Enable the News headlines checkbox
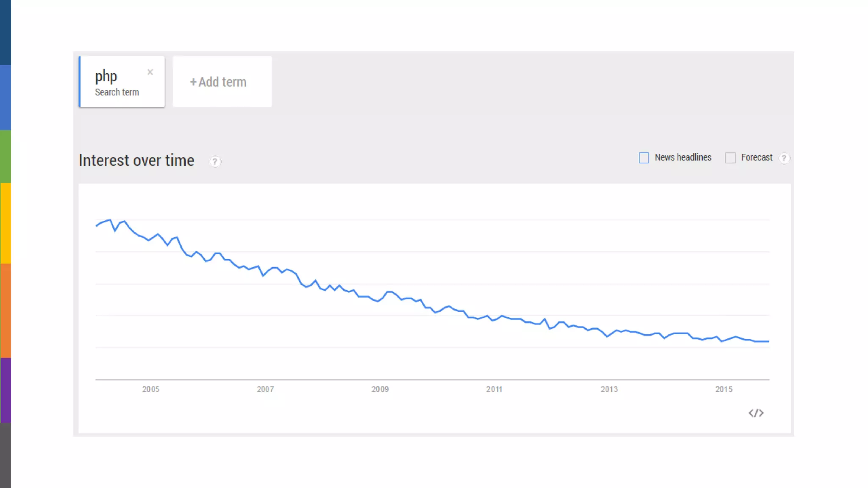Image resolution: width=868 pixels, height=488 pixels. pos(644,158)
